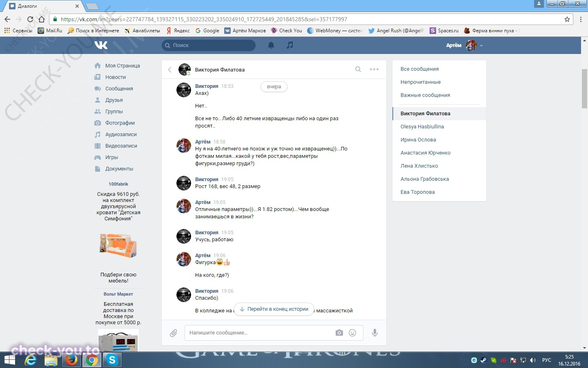Go back with the dialog chevron arrow

(170, 70)
